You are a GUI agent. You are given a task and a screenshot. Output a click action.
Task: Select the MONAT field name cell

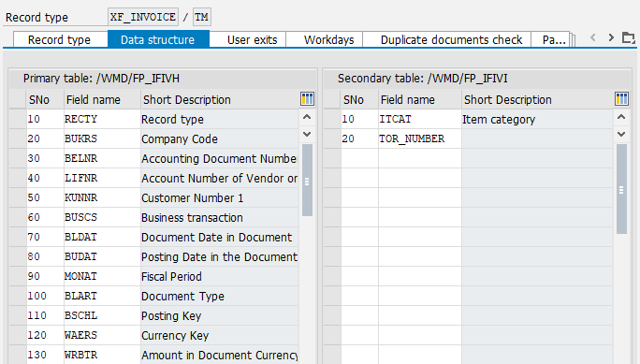(102, 276)
